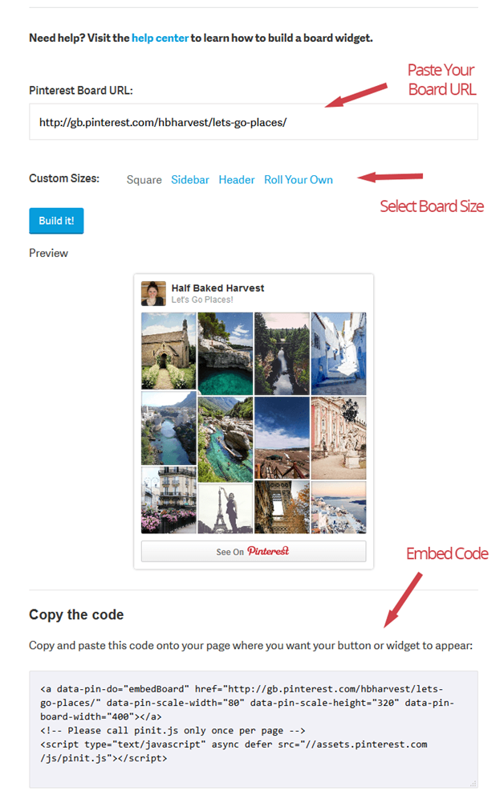Viewport: 504px width, 812px height.
Task: Select the Square custom size option
Action: coord(144,180)
